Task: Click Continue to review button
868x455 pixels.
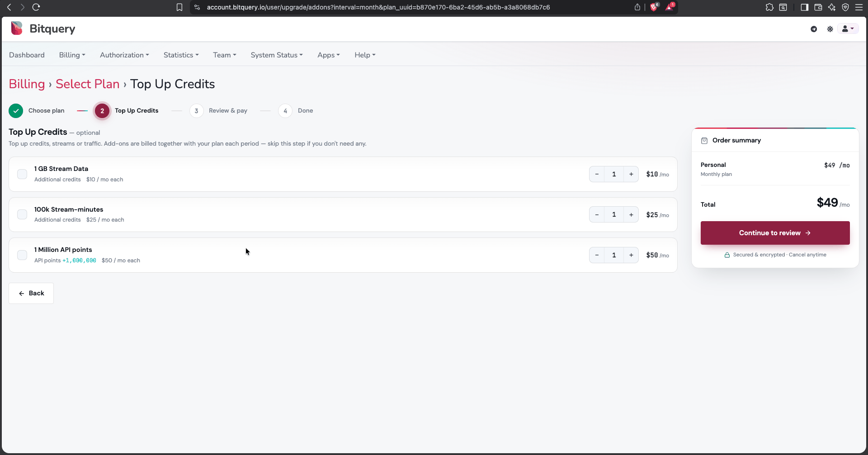Action: (x=775, y=233)
